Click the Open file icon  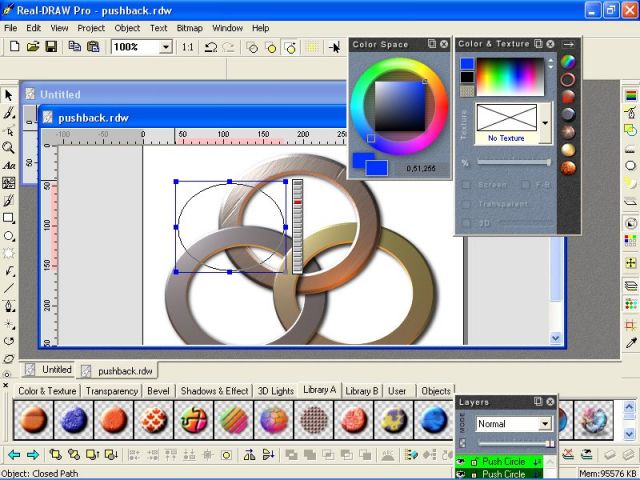[x=33, y=47]
